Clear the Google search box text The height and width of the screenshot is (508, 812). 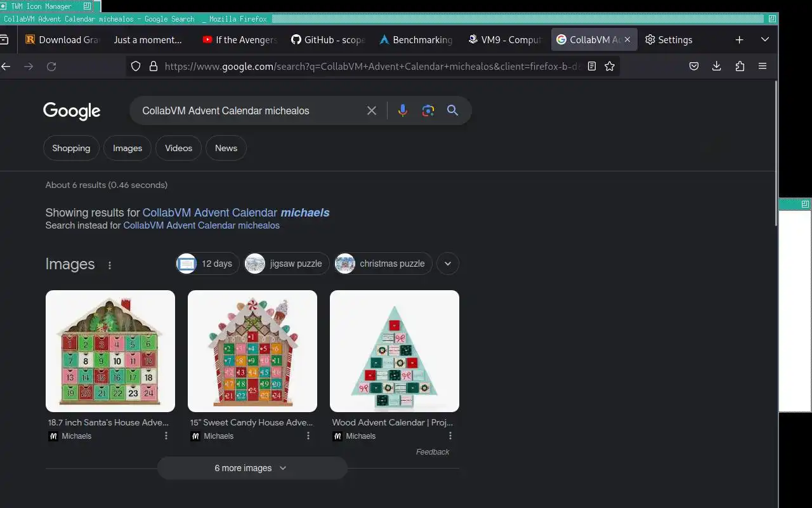(372, 110)
